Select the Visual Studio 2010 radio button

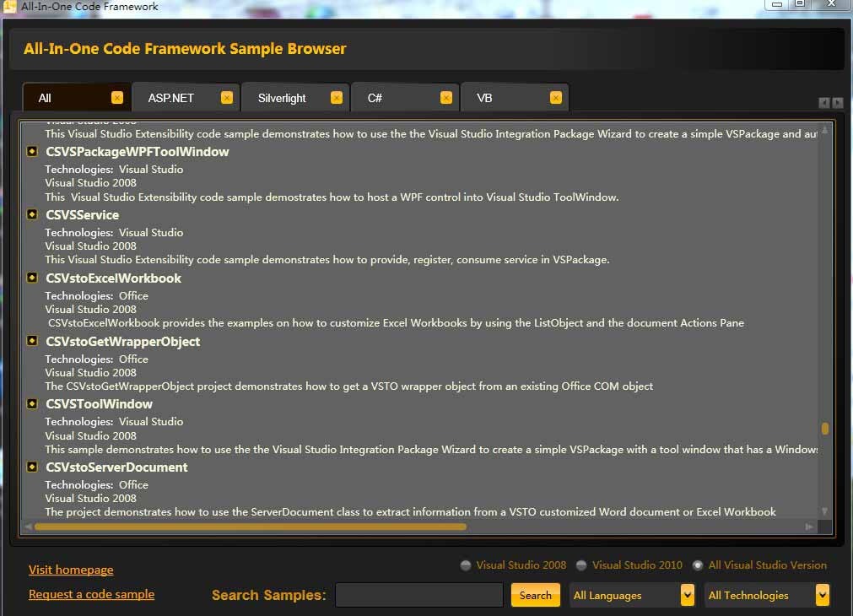pyautogui.click(x=581, y=565)
